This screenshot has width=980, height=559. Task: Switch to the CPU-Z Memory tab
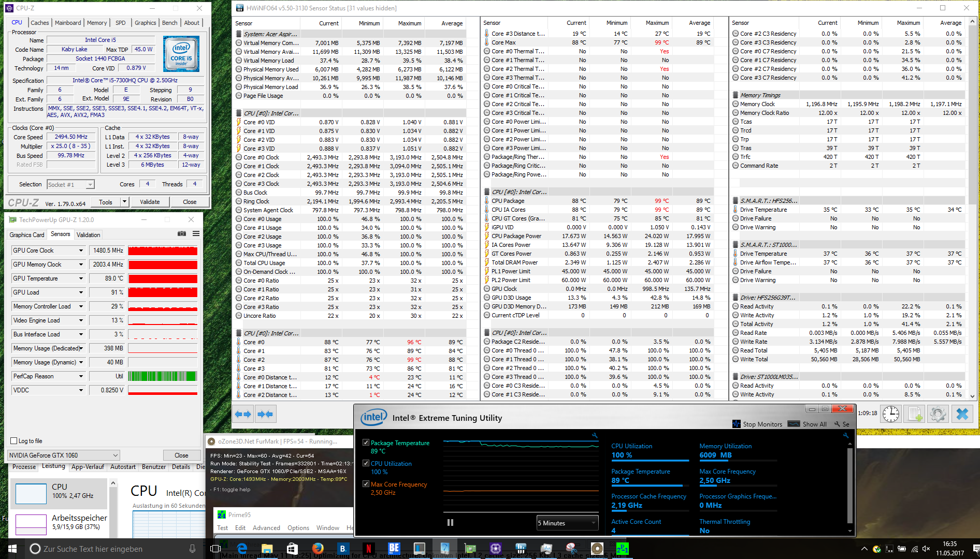pos(97,23)
